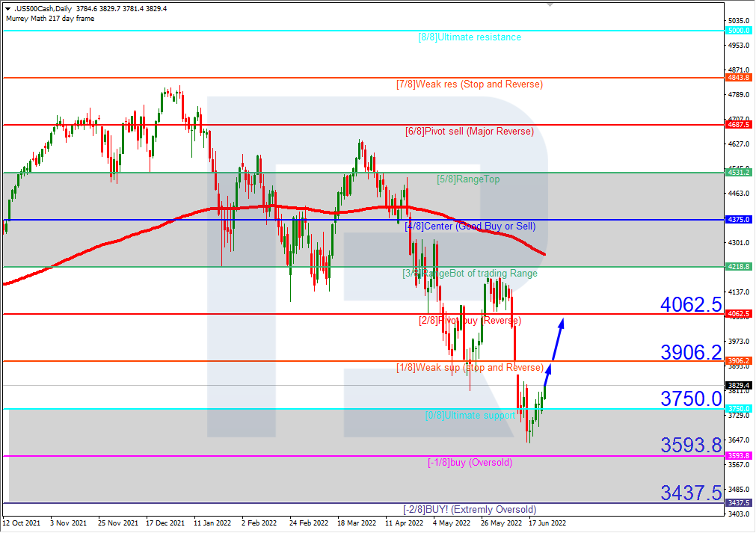Click the 3437.5 dark blue price tag
Screen dimensions: 756x533
click(x=738, y=502)
